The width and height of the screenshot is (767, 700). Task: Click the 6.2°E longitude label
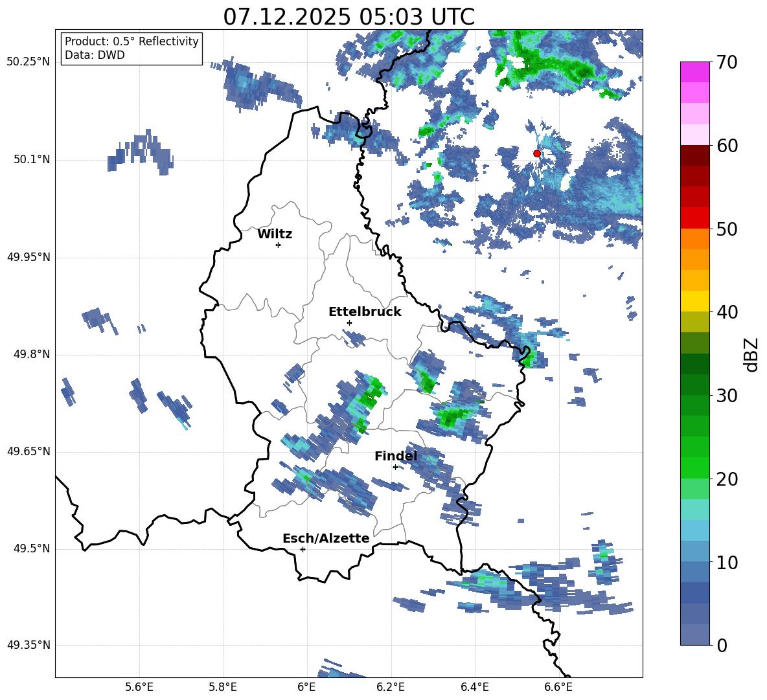(391, 687)
